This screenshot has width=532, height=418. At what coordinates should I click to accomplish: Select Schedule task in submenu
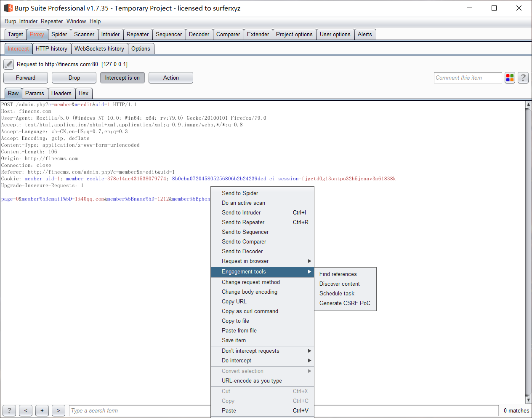click(345, 294)
